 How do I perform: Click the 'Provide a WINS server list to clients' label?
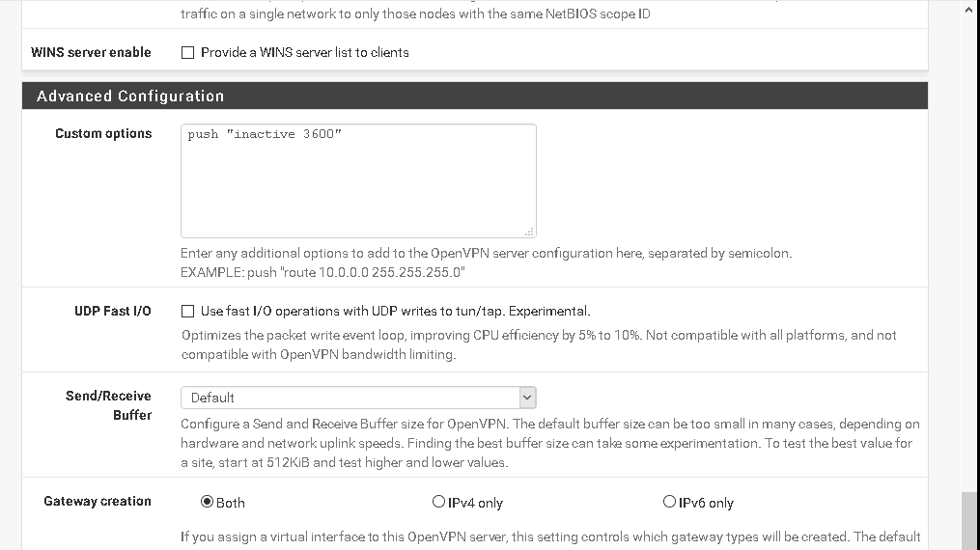click(x=304, y=52)
